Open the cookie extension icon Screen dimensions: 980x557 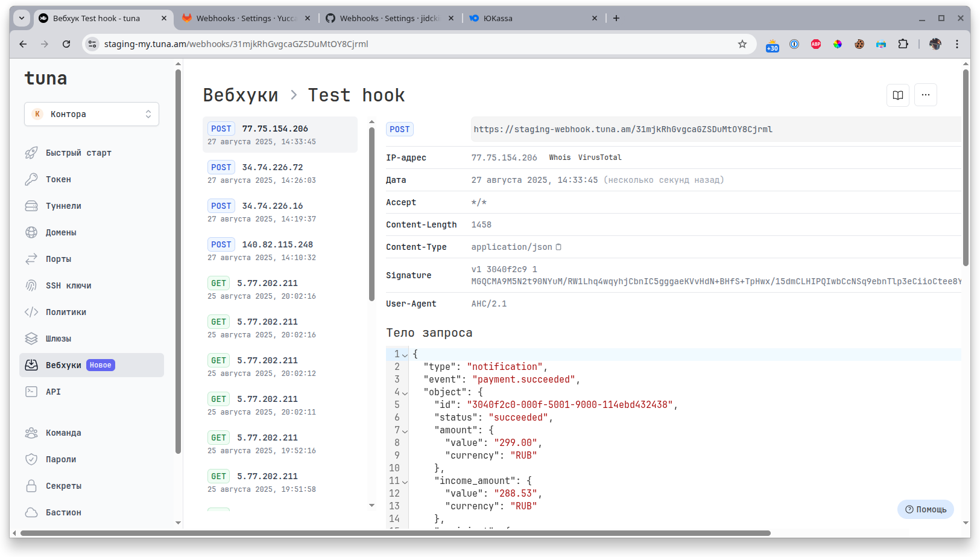[x=859, y=44]
